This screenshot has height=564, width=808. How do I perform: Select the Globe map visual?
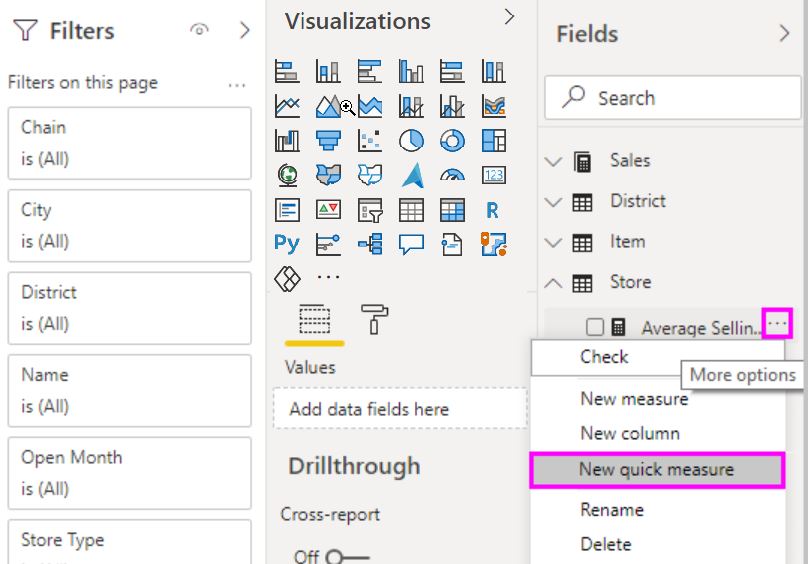(287, 175)
